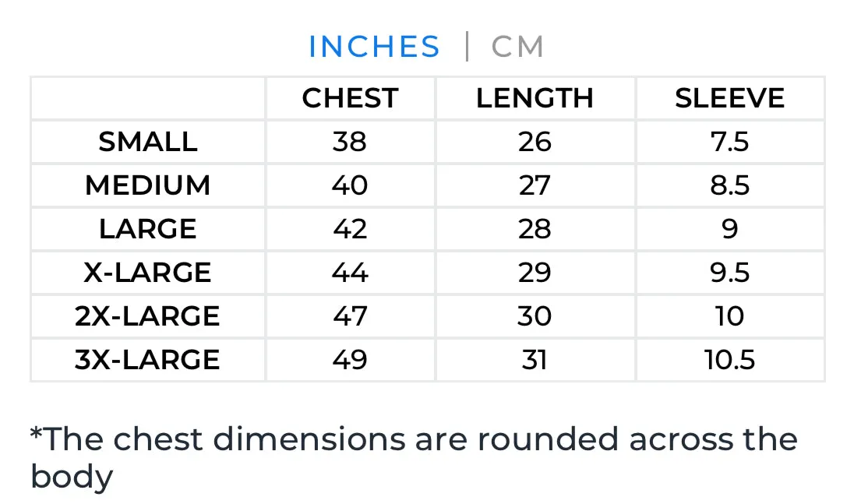Select the X-LARGE size row label

point(147,273)
